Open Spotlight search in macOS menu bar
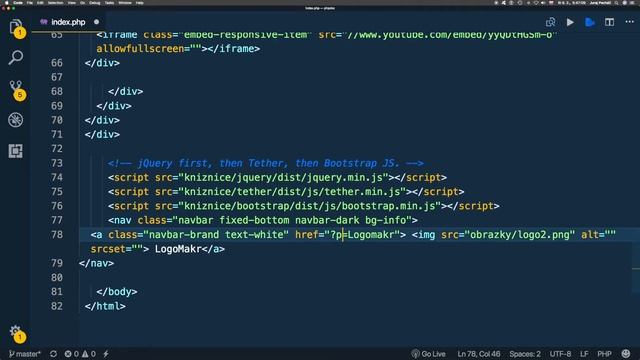 click(616, 3)
